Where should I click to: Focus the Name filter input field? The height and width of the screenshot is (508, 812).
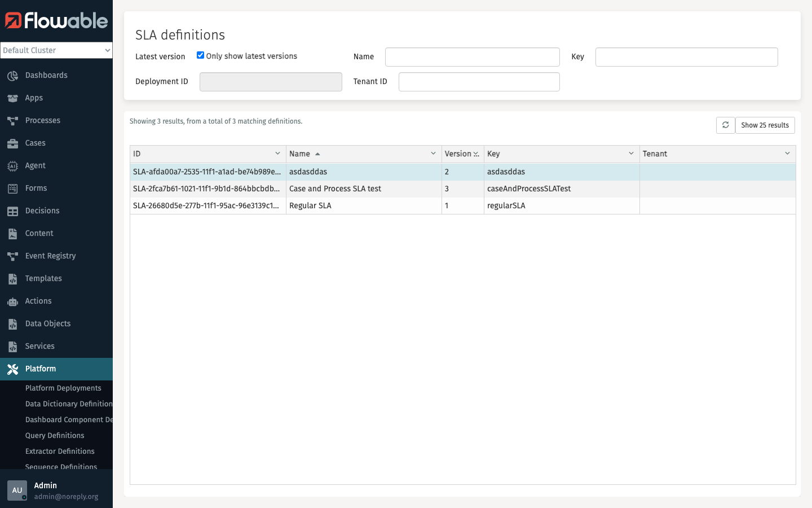(x=472, y=57)
